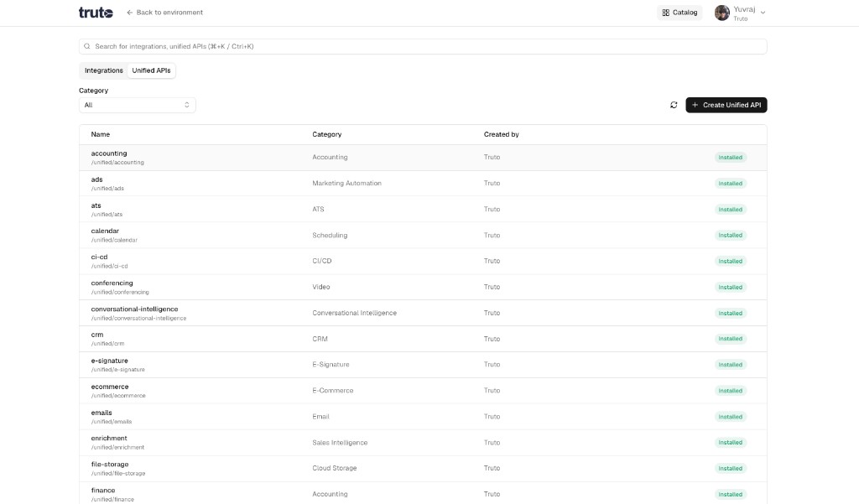
Task: Select the Unified APIs tab
Action: click(x=151, y=70)
